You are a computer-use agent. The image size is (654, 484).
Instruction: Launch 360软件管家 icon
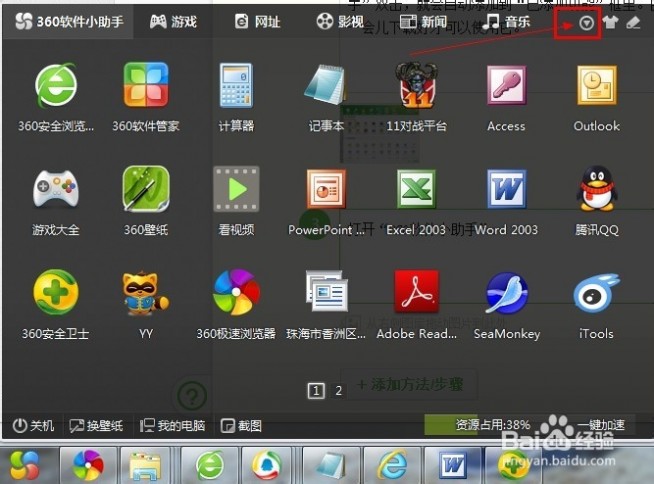pyautogui.click(x=146, y=85)
